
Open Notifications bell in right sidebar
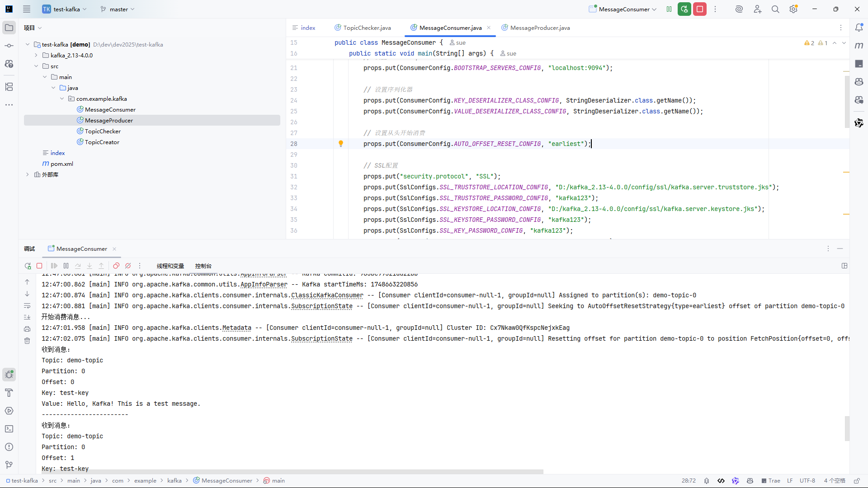point(859,28)
